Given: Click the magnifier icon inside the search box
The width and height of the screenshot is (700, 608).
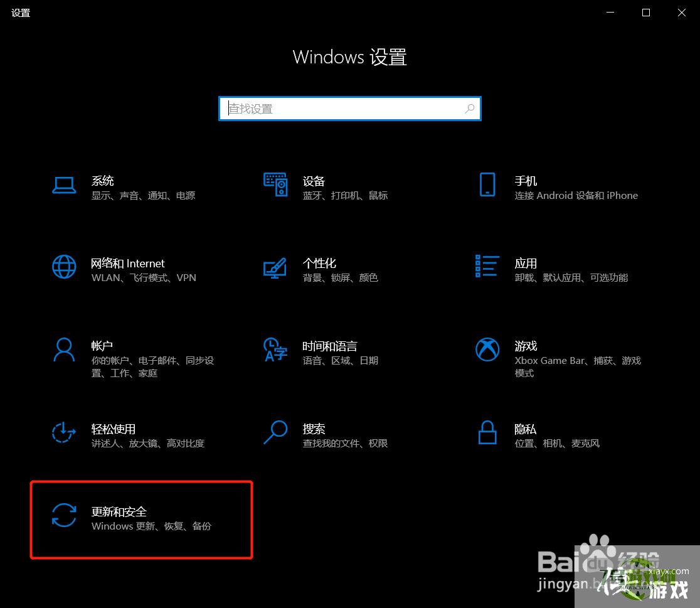Looking at the screenshot, I should click(x=469, y=109).
